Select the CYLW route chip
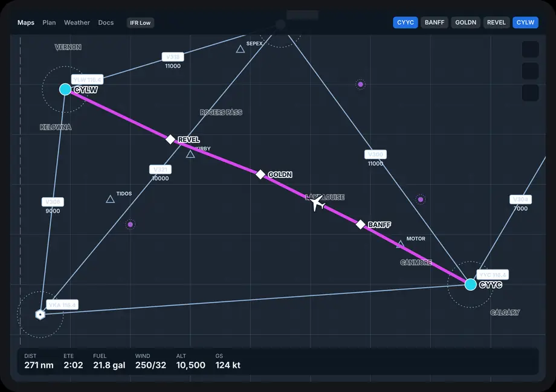Image resolution: width=556 pixels, height=392 pixels. click(x=525, y=22)
